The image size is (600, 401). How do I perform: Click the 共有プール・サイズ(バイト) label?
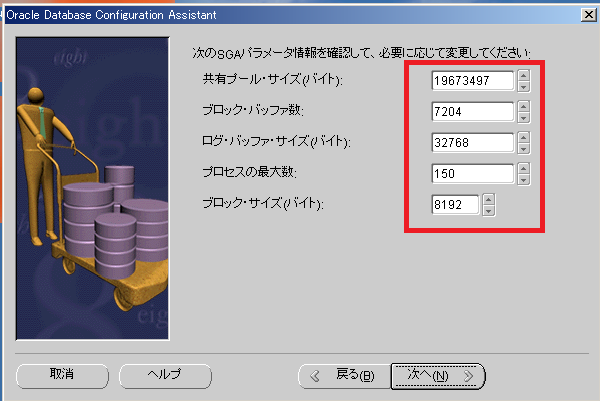click(x=272, y=80)
